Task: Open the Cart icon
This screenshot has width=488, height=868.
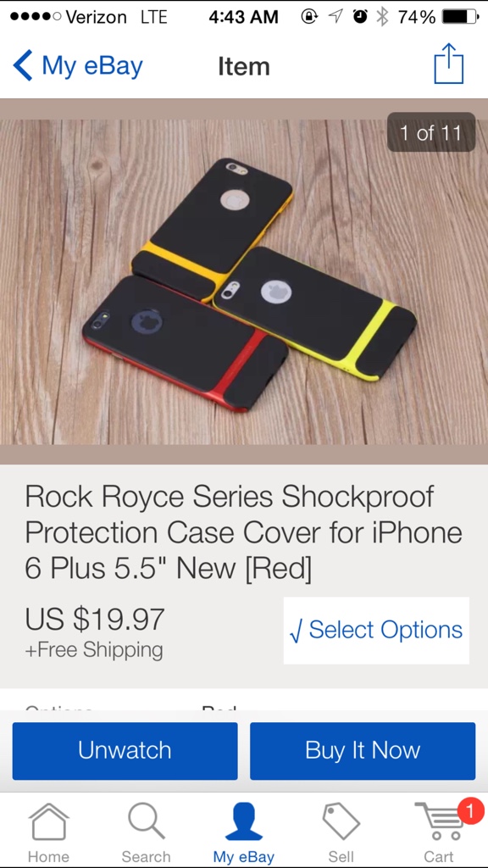Action: 439,822
